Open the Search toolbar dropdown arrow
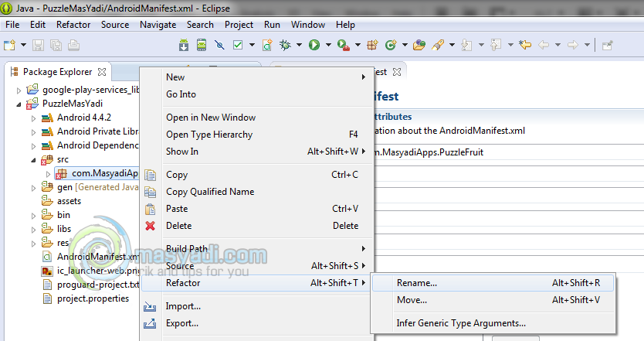This screenshot has width=644, height=341. [452, 45]
